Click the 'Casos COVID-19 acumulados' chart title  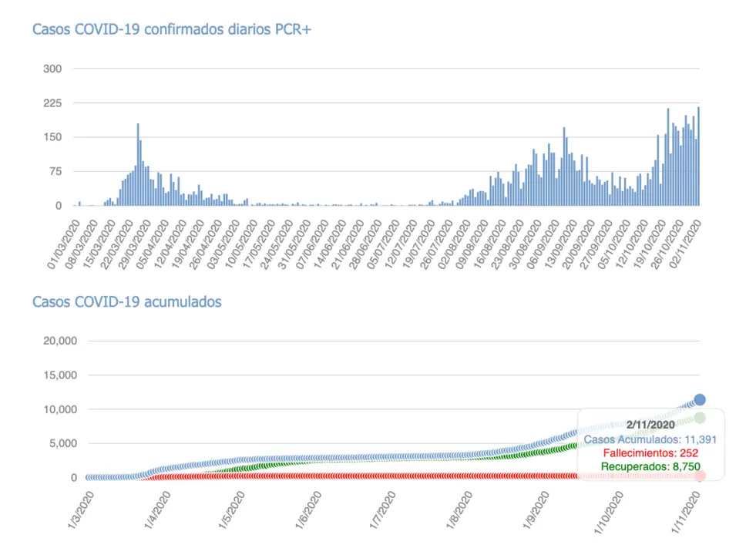[126, 301]
